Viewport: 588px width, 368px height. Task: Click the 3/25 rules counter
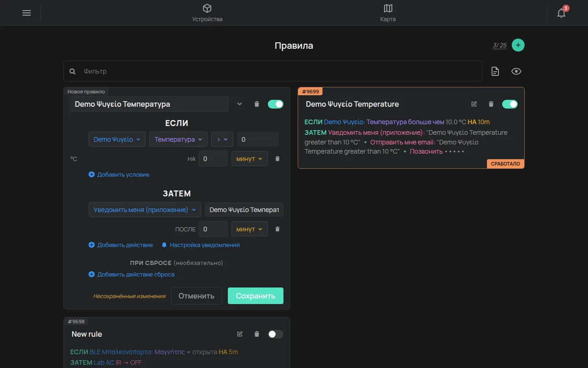pyautogui.click(x=500, y=45)
